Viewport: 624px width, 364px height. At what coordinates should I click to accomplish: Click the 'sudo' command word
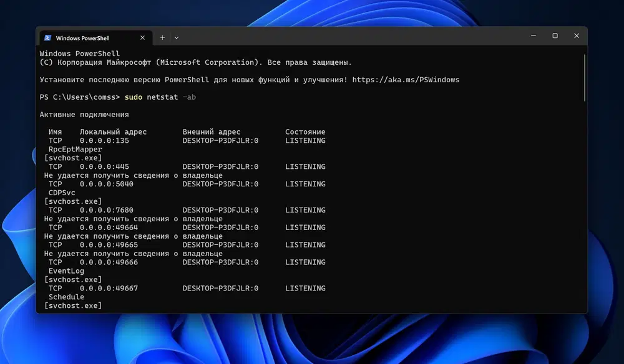click(134, 97)
